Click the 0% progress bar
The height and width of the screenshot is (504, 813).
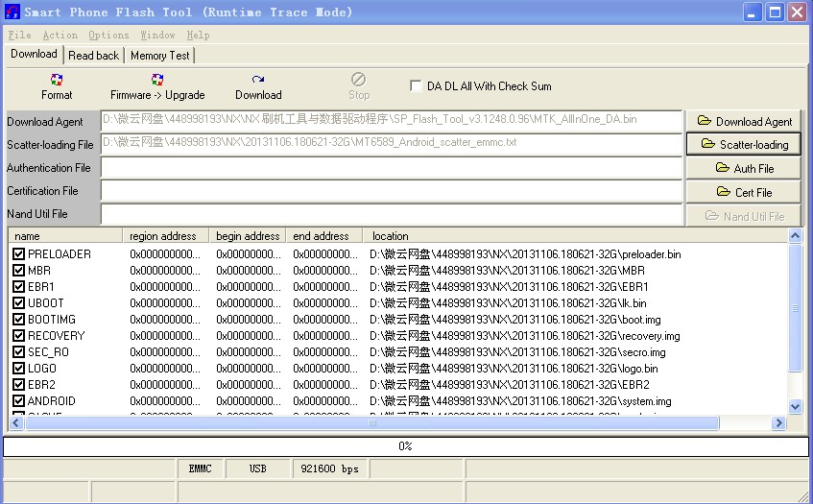pos(406,446)
